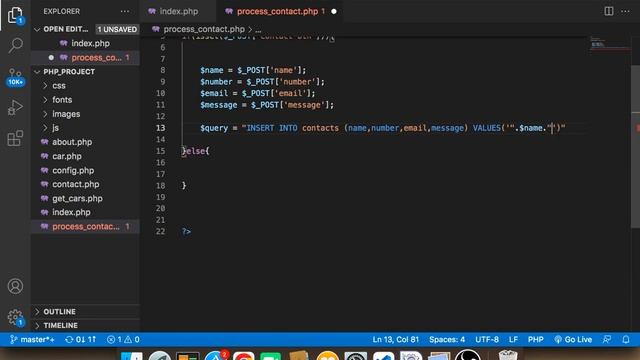
Task: Split the editor to the right
Action: click(609, 11)
